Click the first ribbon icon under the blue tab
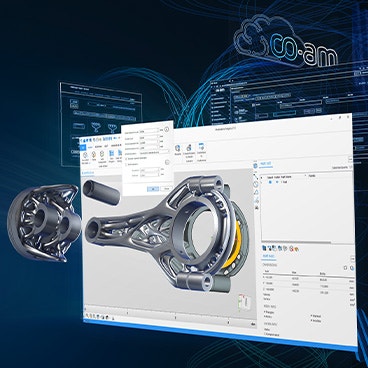Image resolution: width=368 pixels, height=368 pixels. [85, 155]
